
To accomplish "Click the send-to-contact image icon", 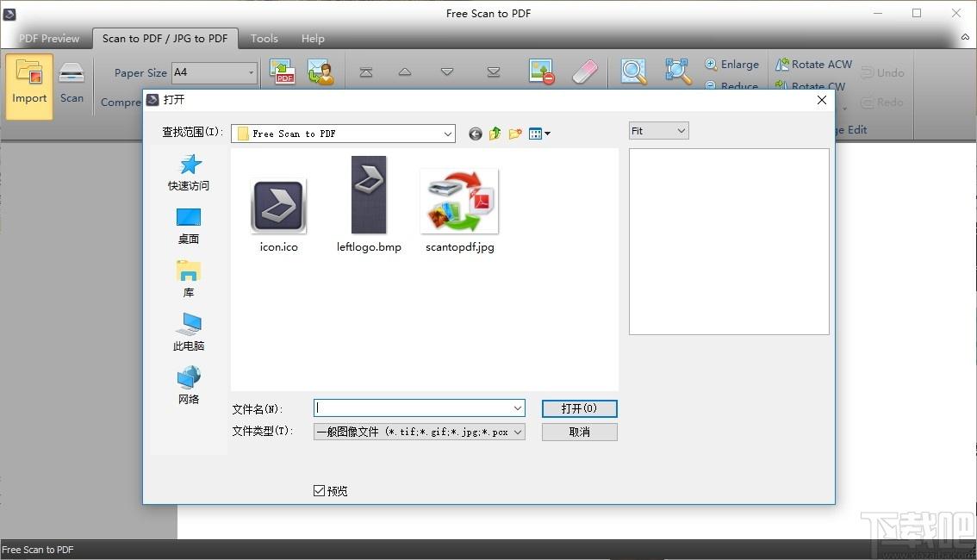I will (320, 72).
